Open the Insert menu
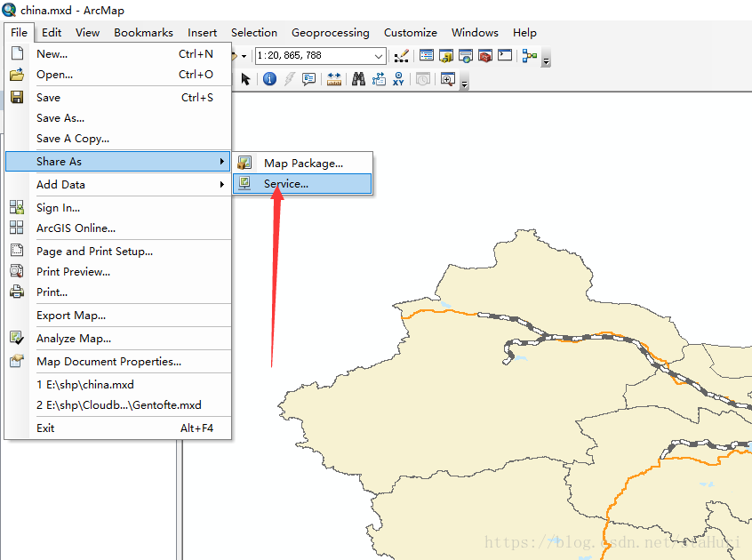752x560 pixels. click(x=202, y=33)
